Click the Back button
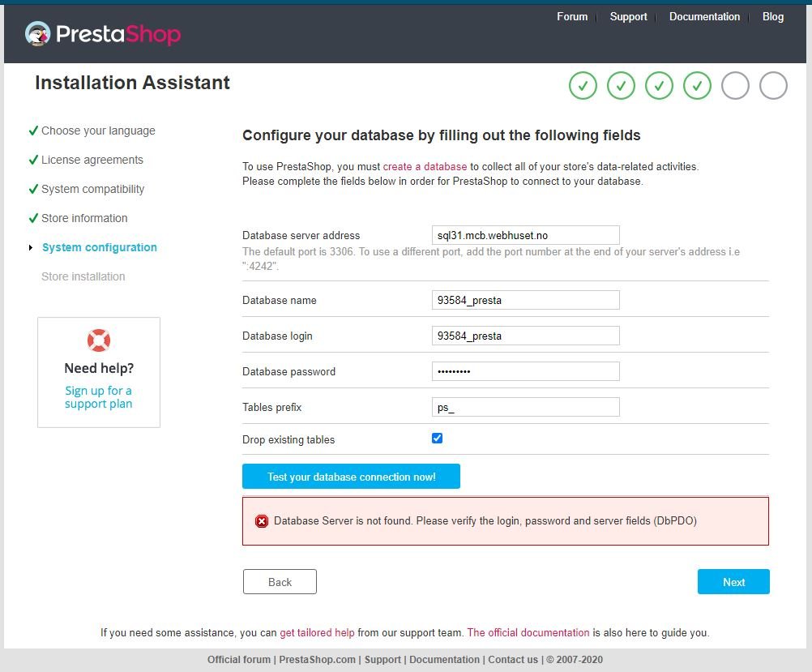 [280, 582]
